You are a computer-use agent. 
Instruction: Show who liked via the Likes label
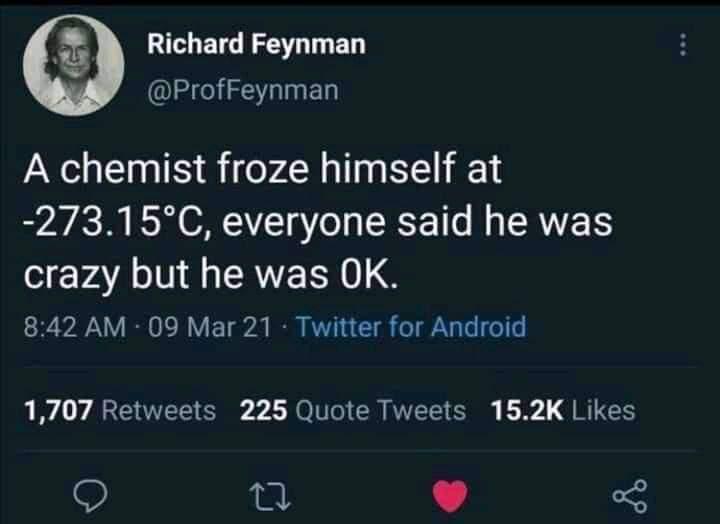603,410
